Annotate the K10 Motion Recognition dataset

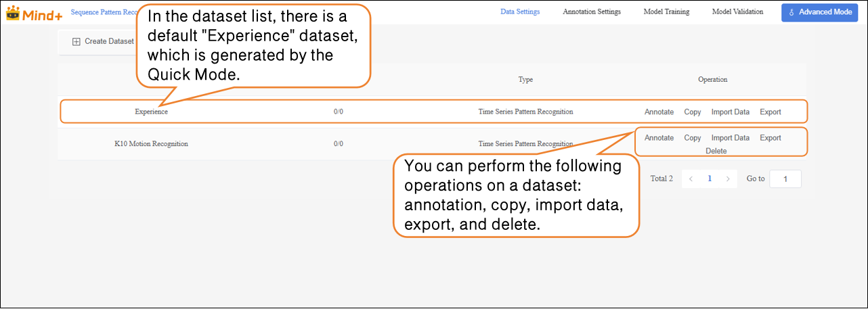pyautogui.click(x=659, y=138)
